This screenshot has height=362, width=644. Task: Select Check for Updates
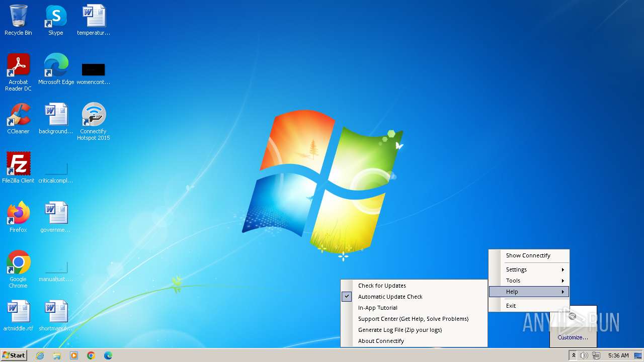pos(414,286)
